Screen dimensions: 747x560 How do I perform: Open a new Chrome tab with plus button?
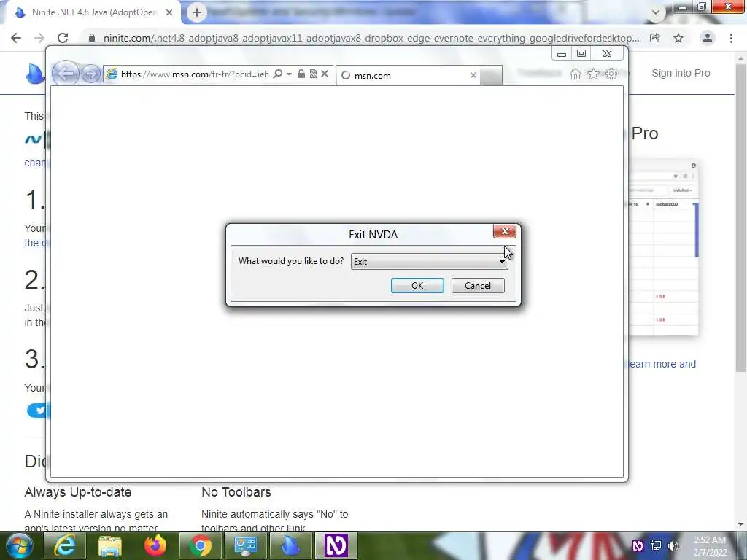197,12
